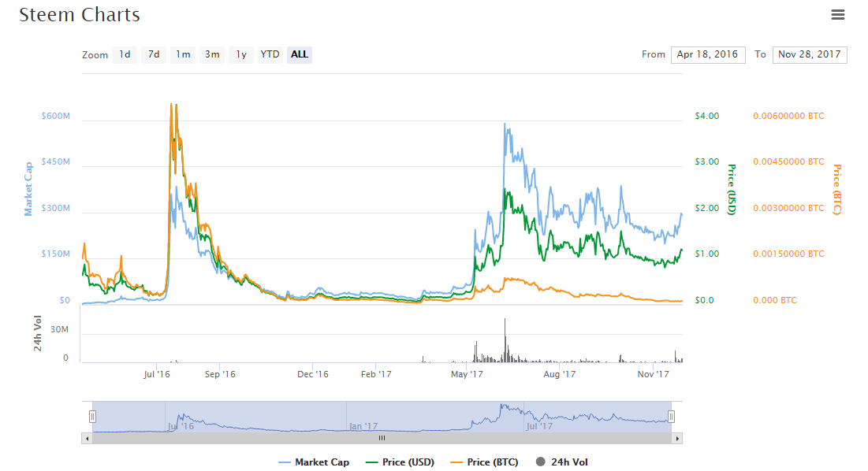Click the scrollbar right arrow

(677, 439)
